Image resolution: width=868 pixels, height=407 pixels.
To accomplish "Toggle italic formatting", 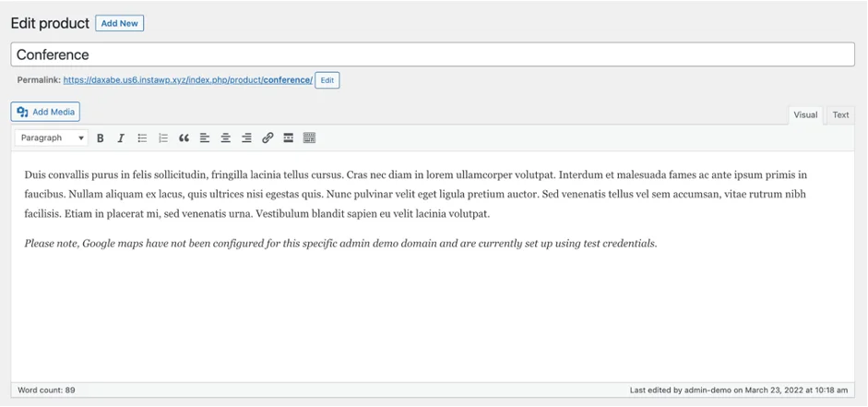I will coord(121,138).
